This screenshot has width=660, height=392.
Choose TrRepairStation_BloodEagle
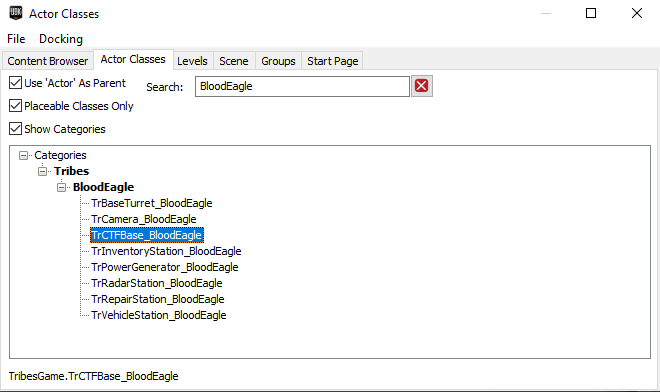click(x=158, y=299)
